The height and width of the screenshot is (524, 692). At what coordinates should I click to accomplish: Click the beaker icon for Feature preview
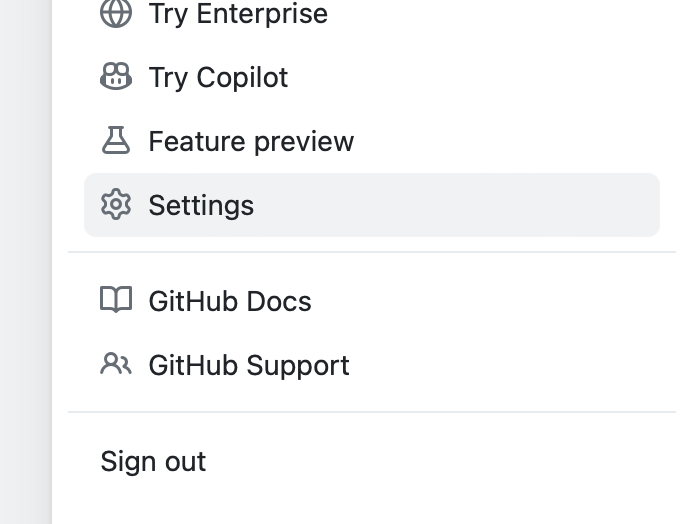(116, 140)
